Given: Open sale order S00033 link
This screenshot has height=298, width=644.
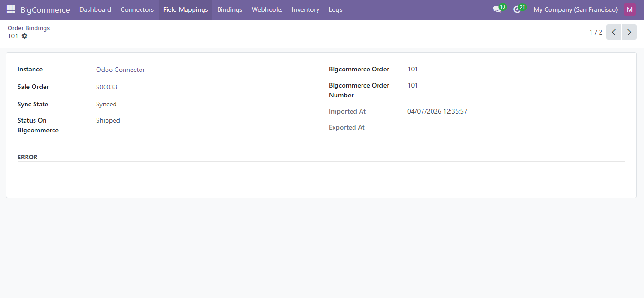Looking at the screenshot, I should 106,87.
